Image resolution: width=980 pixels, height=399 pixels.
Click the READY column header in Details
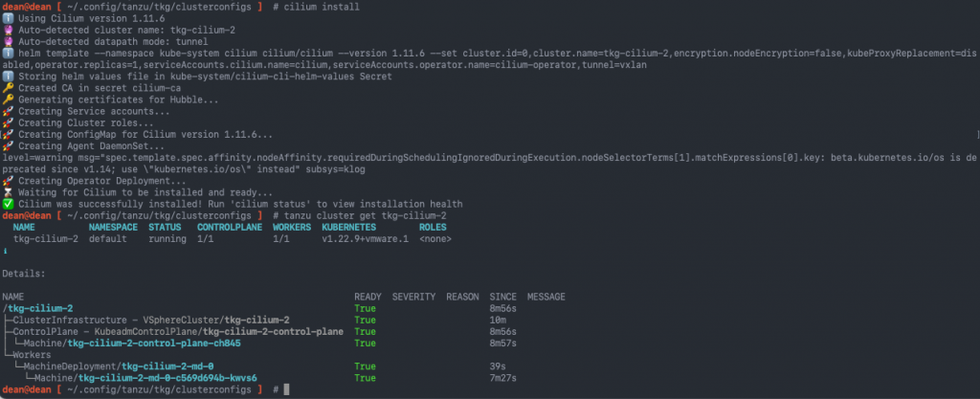[367, 298]
